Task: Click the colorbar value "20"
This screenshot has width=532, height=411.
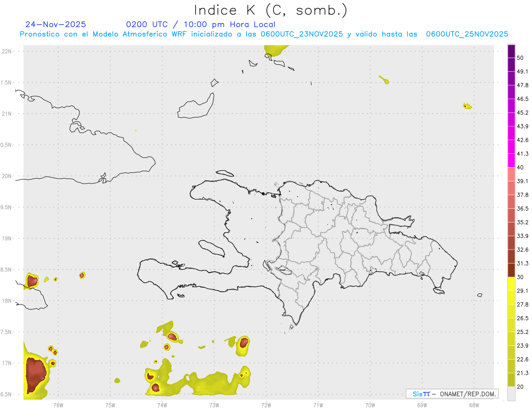Action: point(521,387)
